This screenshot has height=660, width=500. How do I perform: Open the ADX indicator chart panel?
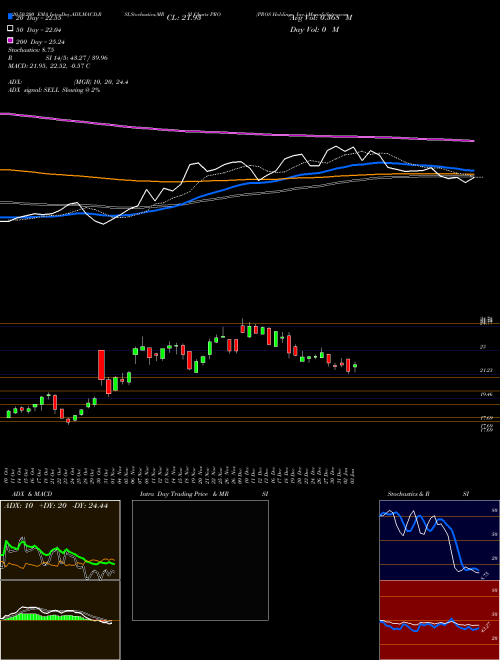point(60,540)
